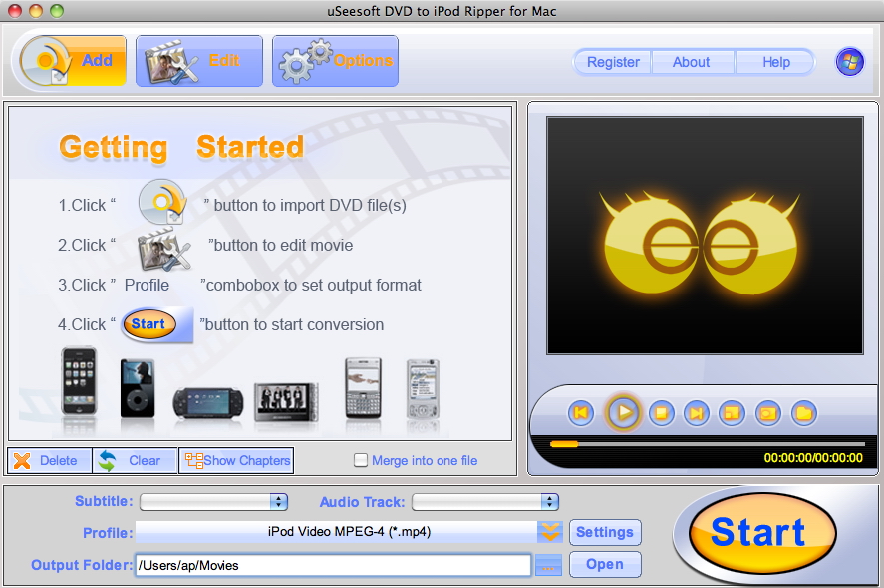The width and height of the screenshot is (884, 588).
Task: Select the iPhone device image
Action: coord(79,382)
